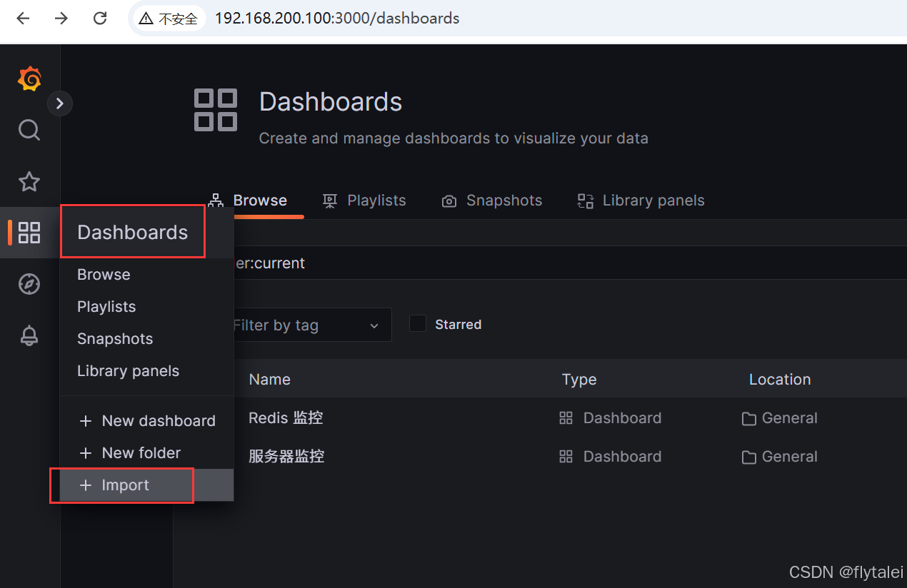Click Dashboard type icon in Redis row
Image resolution: width=907 pixels, height=588 pixels.
tap(566, 418)
